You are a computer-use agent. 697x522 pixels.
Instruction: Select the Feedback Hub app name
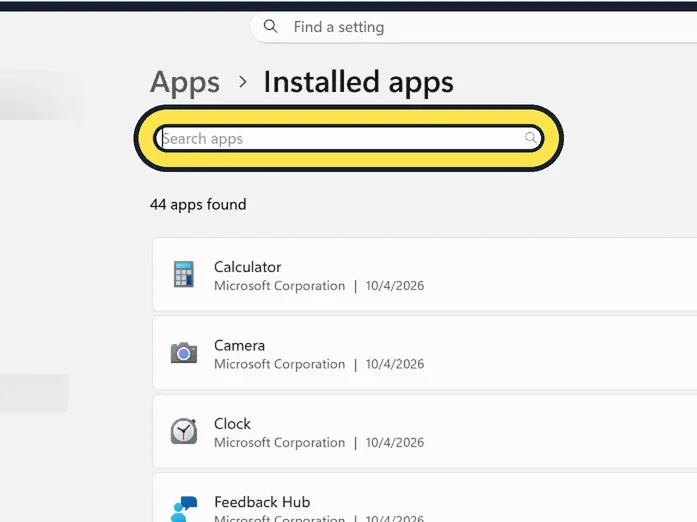262,502
